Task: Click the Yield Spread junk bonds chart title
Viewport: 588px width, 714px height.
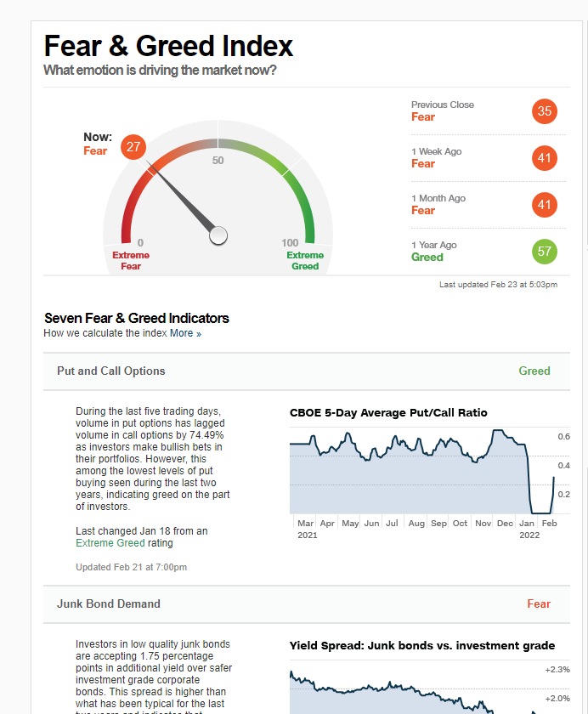Action: pos(422,646)
